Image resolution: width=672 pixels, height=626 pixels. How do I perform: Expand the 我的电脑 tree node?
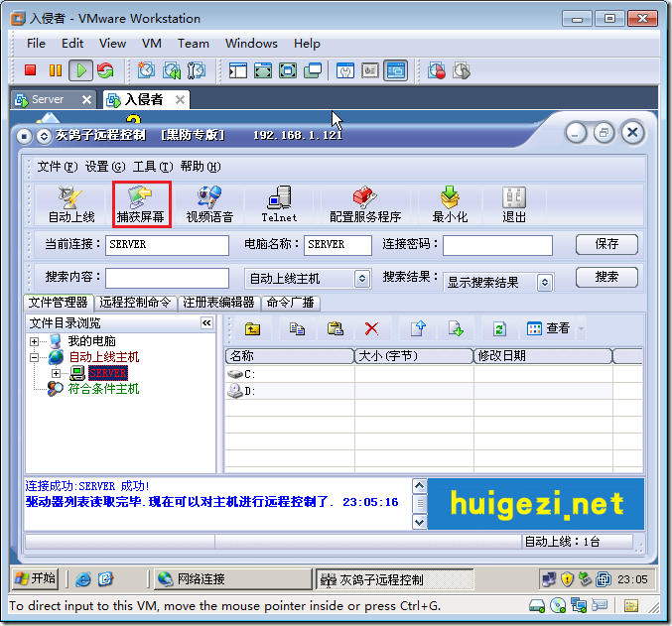pyautogui.click(x=34, y=341)
